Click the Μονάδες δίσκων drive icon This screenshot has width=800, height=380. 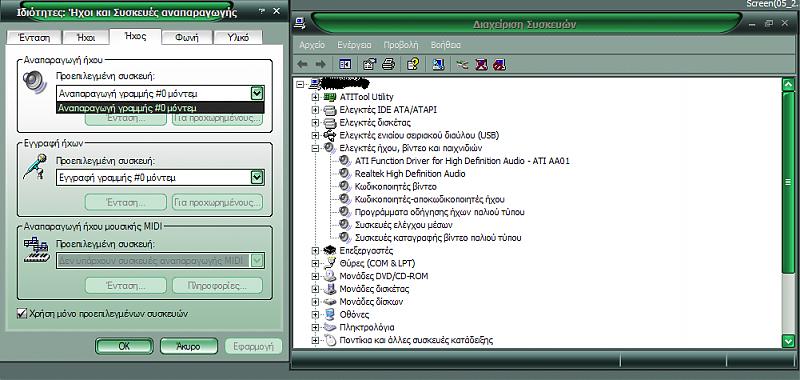[330, 301]
